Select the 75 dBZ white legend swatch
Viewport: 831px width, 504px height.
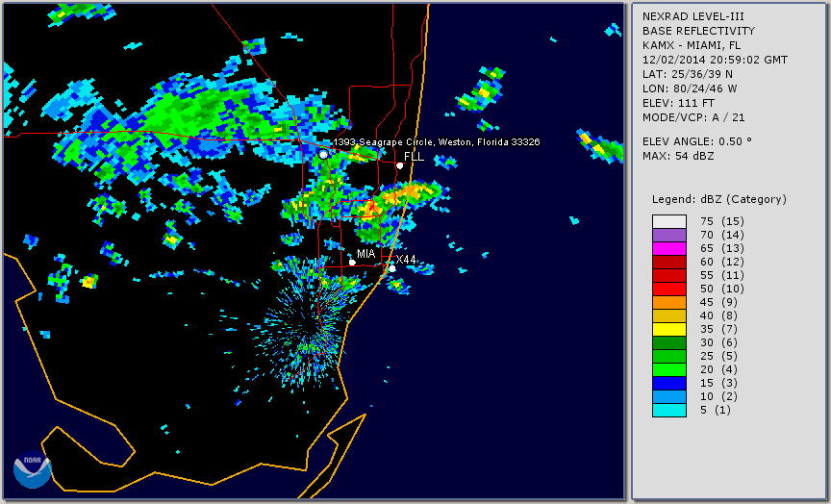point(669,221)
